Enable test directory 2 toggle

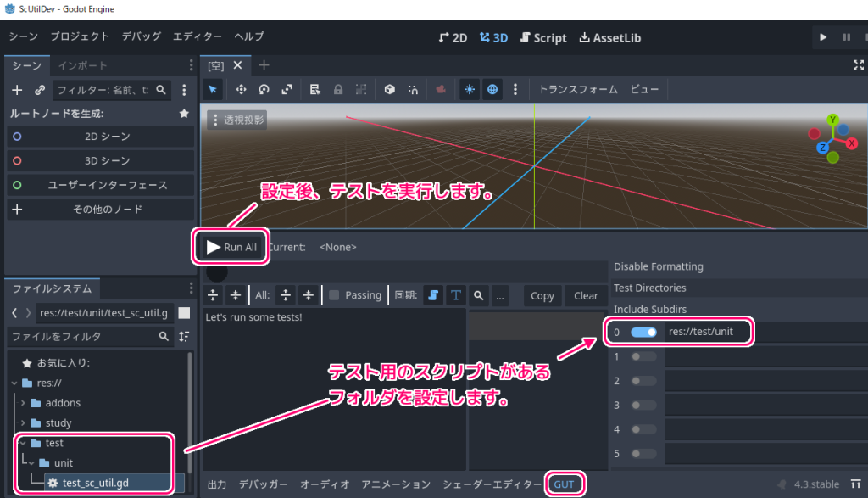643,381
